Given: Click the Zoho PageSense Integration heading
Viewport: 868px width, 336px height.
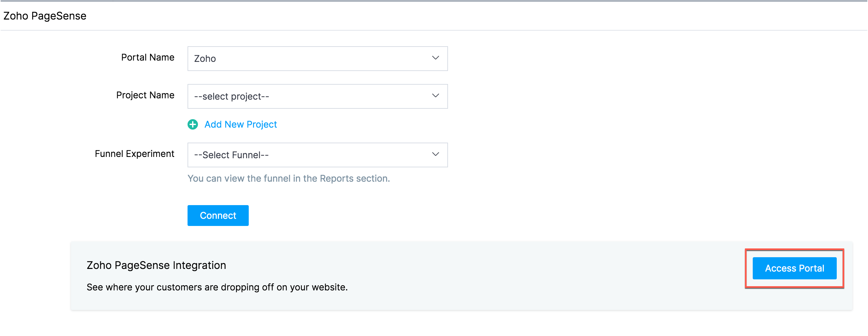Looking at the screenshot, I should pyautogui.click(x=156, y=265).
